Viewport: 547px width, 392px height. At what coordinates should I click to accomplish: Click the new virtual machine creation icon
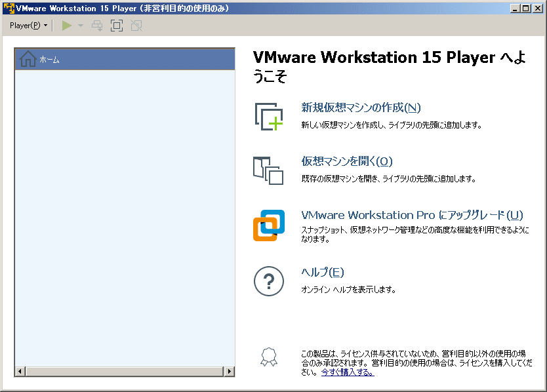click(x=269, y=115)
